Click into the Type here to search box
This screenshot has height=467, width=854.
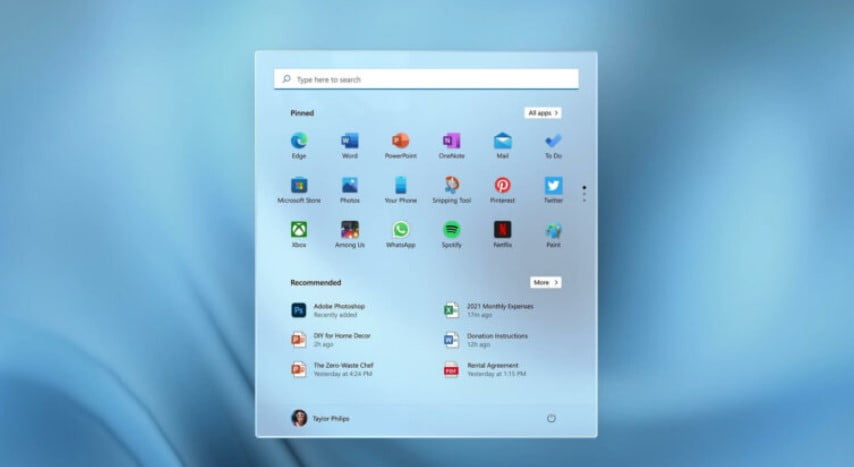click(426, 79)
